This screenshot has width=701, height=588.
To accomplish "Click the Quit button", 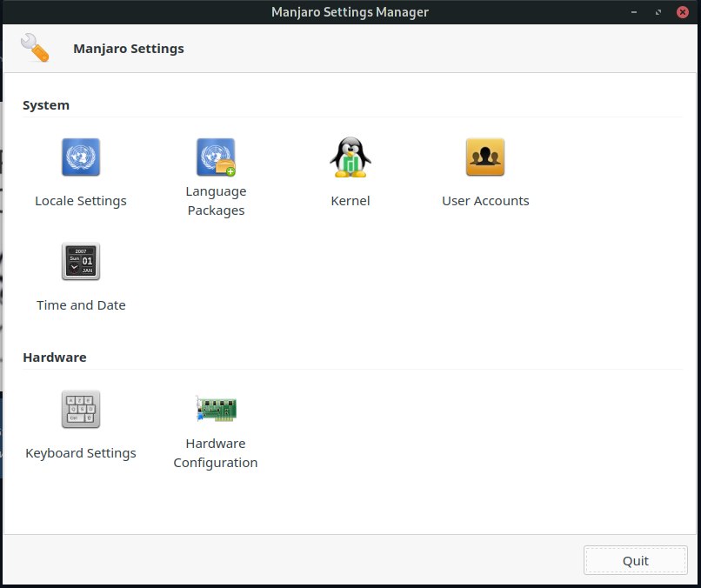I will coord(635,560).
